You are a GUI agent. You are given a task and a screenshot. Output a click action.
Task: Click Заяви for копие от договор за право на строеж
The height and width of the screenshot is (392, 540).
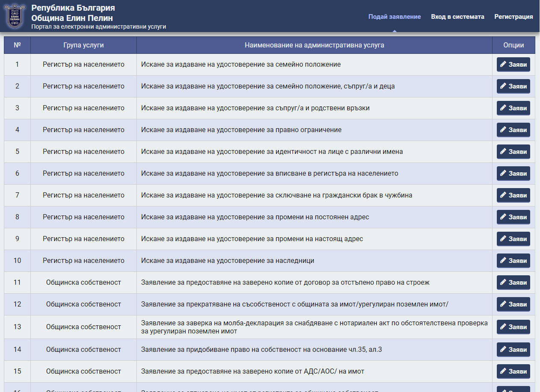coord(513,283)
